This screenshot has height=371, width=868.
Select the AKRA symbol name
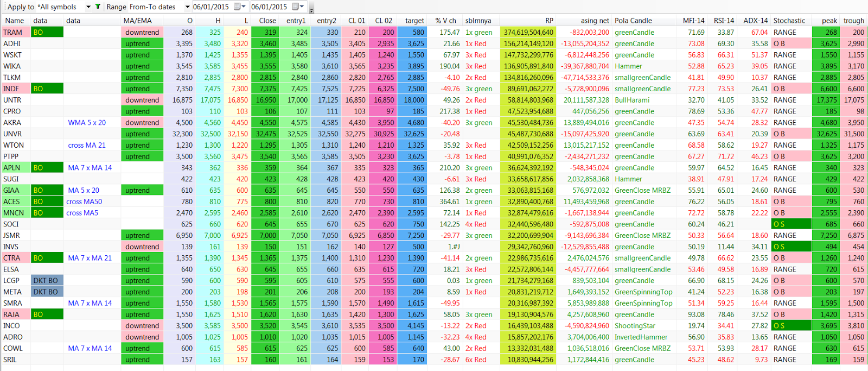(x=12, y=123)
